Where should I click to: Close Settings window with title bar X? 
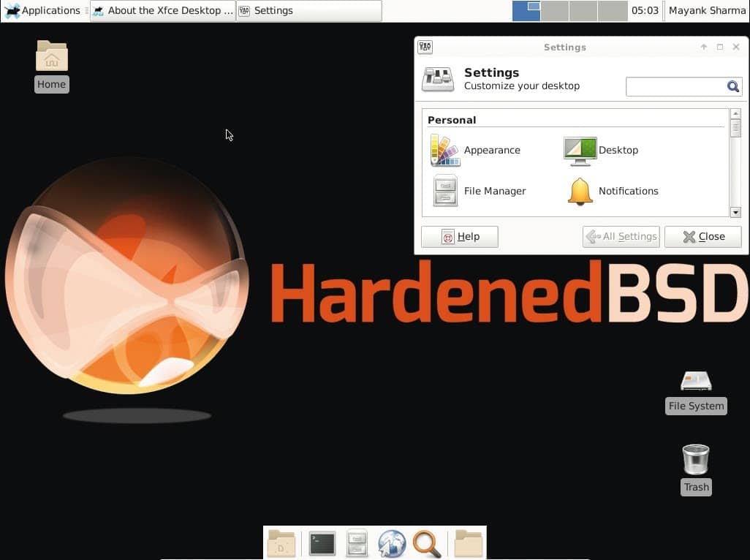click(736, 47)
